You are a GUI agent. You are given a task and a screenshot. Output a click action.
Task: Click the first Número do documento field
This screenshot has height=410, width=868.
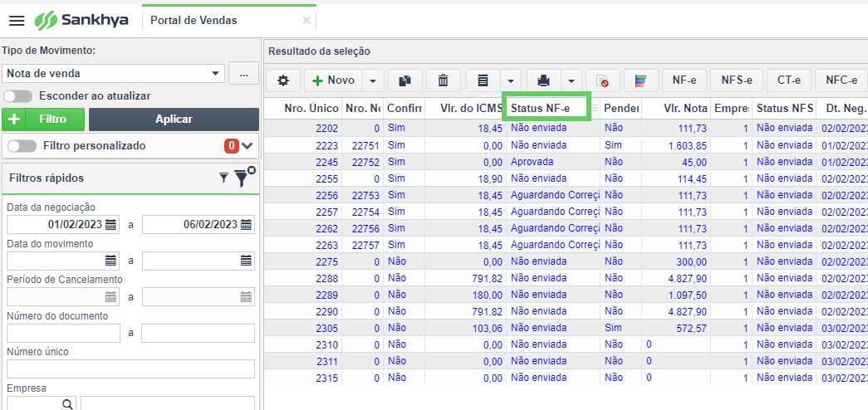(63, 333)
